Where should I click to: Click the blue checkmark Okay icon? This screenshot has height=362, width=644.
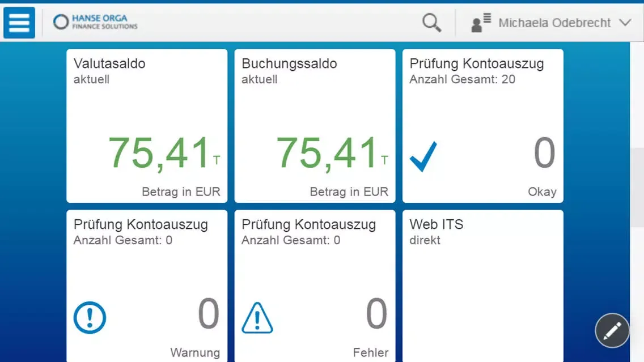[423, 156]
